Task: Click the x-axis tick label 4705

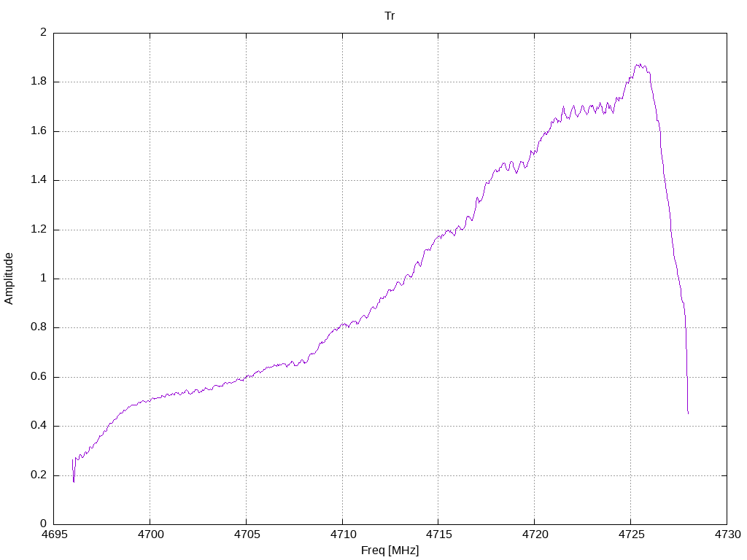Action: (x=247, y=534)
